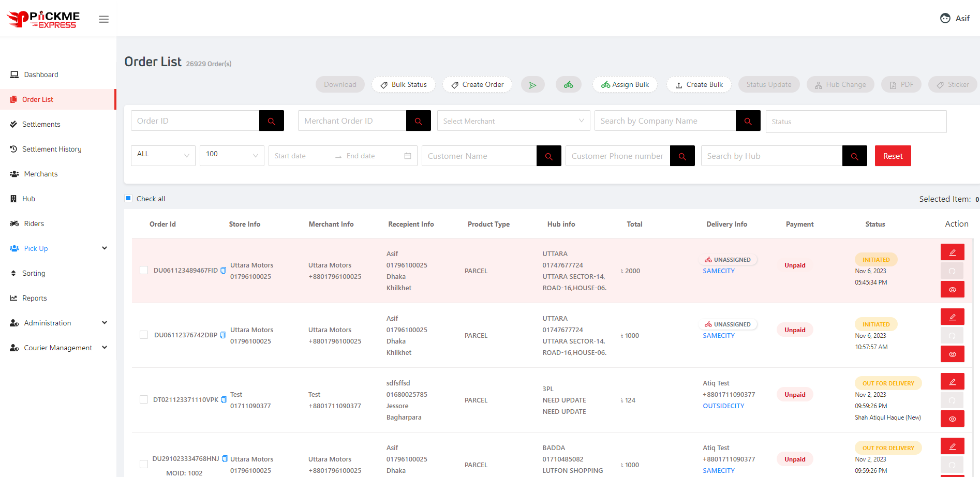Select checkbox for order DU061123489467FID
This screenshot has width=980, height=477.
click(144, 271)
